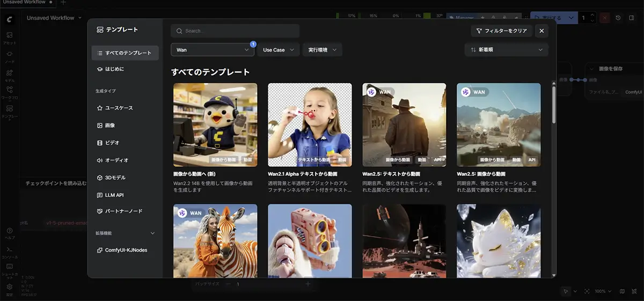Select 画像 category
The width and height of the screenshot is (644, 301).
125,125
